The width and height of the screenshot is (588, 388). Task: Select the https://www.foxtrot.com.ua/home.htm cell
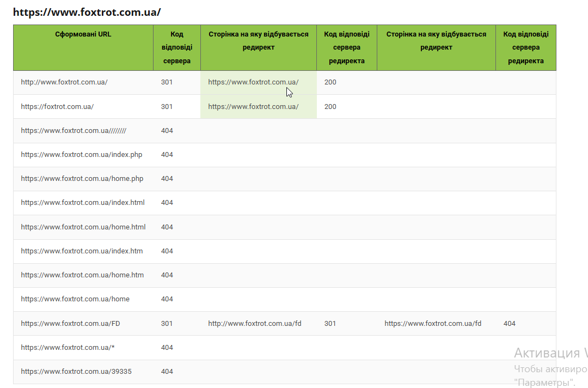point(83,275)
